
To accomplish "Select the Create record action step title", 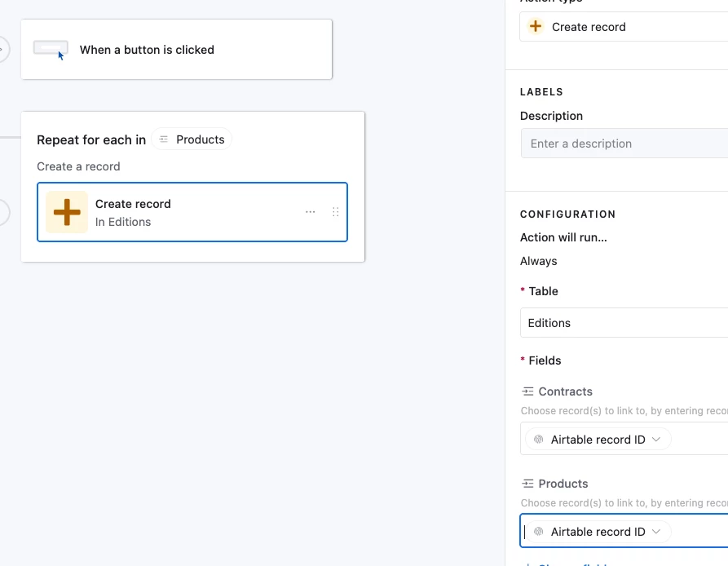I will point(133,204).
